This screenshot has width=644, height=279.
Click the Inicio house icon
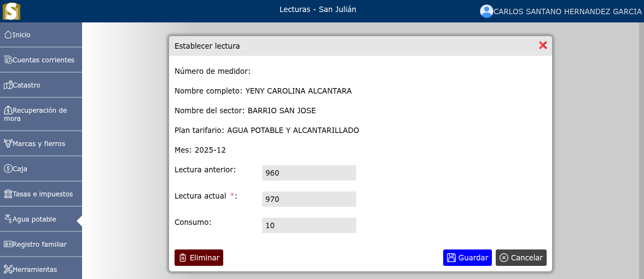[x=8, y=35]
